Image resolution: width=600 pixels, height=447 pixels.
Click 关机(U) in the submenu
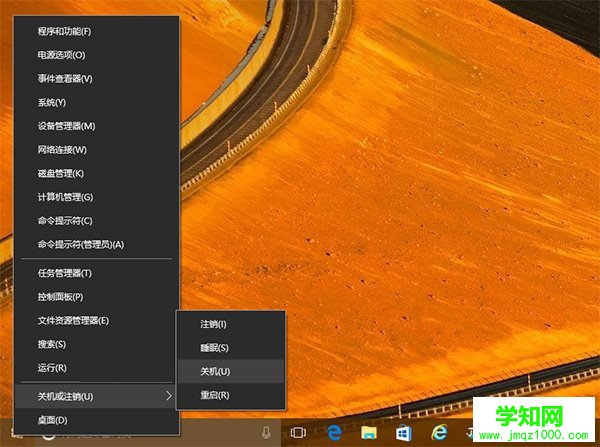click(231, 371)
